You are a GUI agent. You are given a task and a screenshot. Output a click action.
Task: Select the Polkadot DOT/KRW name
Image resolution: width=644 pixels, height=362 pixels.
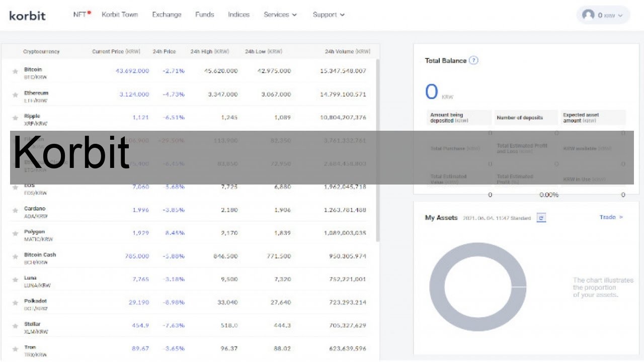[36, 305]
